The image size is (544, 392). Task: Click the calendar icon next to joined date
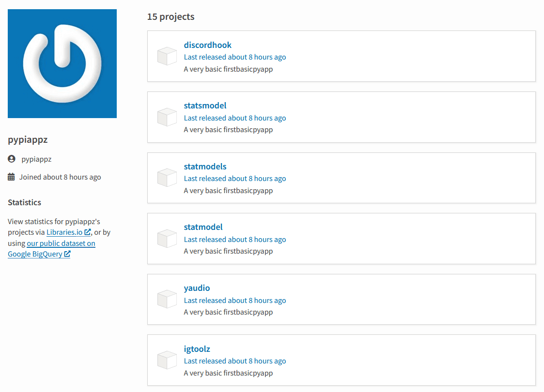pyautogui.click(x=11, y=177)
